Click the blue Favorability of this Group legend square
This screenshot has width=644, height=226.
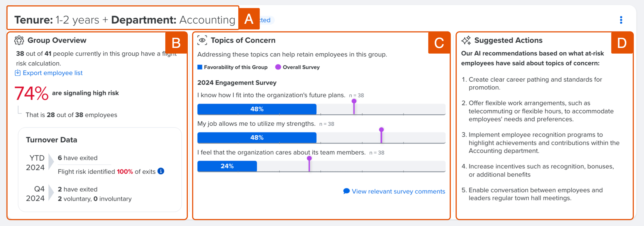(200, 67)
